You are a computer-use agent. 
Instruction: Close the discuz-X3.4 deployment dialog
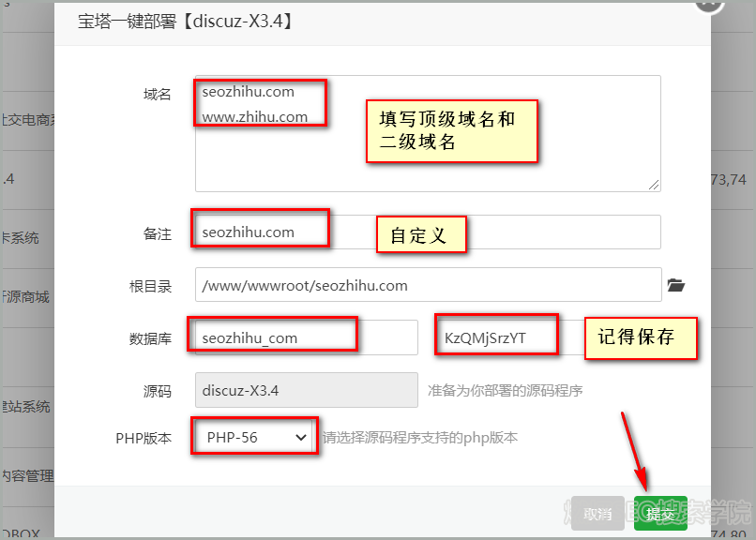pyautogui.click(x=709, y=4)
